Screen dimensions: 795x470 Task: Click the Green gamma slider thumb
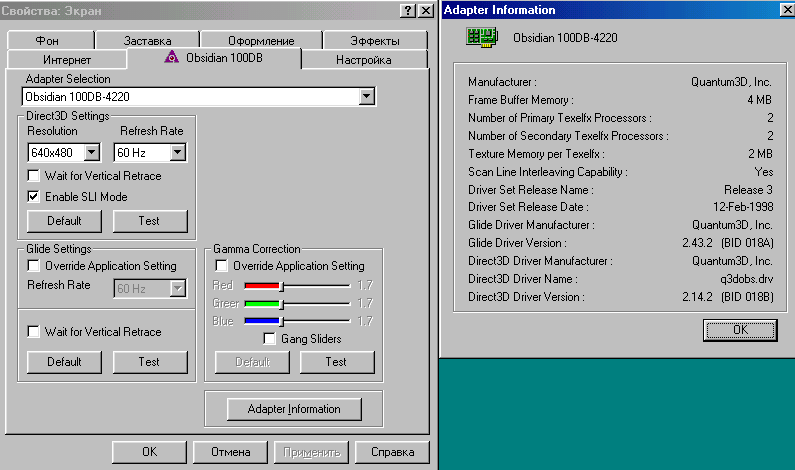tap(282, 304)
